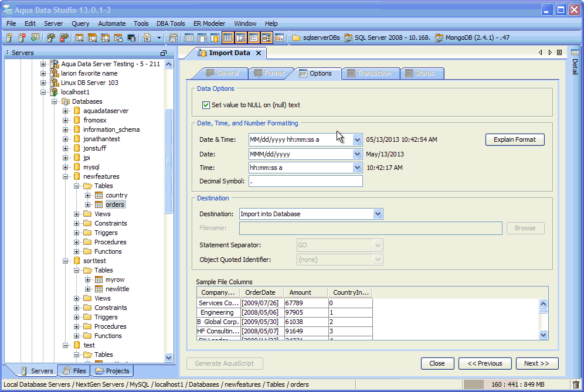
Task: Click the scroll tabs left arrow
Action: point(541,53)
